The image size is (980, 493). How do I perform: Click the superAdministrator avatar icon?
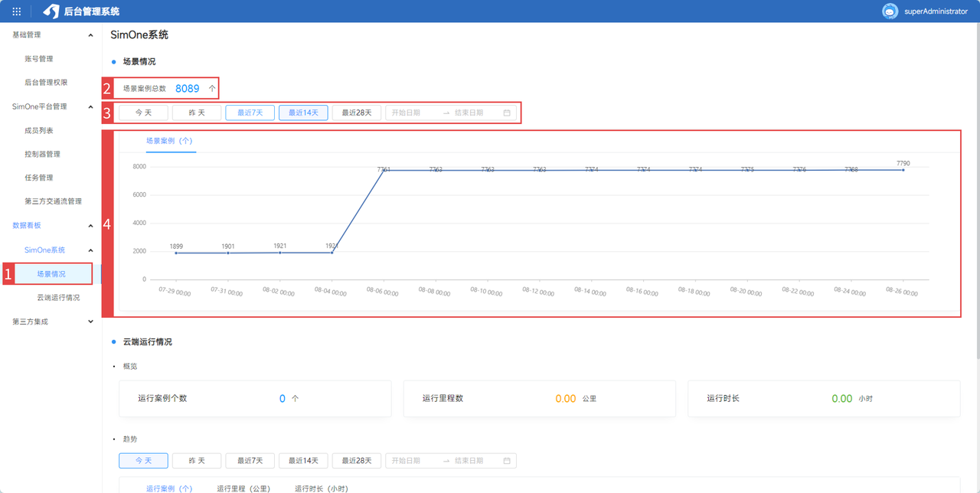[x=890, y=11]
